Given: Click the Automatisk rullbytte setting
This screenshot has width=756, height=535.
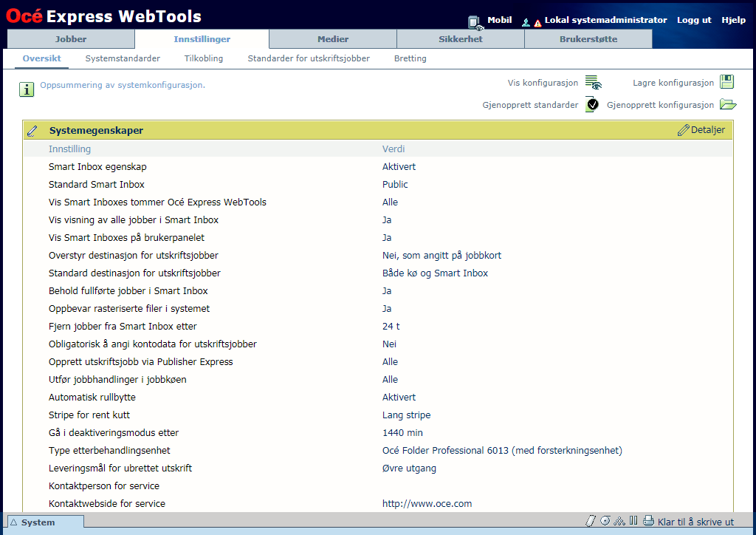Looking at the screenshot, I should click(92, 397).
